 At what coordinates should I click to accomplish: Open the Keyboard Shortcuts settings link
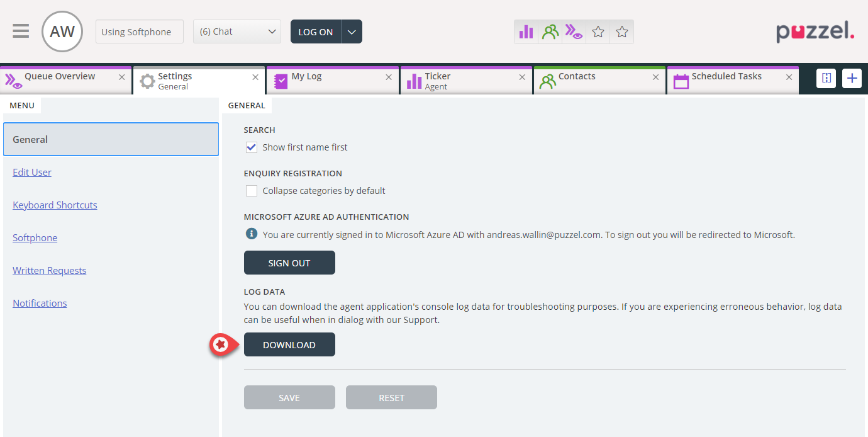tap(55, 205)
